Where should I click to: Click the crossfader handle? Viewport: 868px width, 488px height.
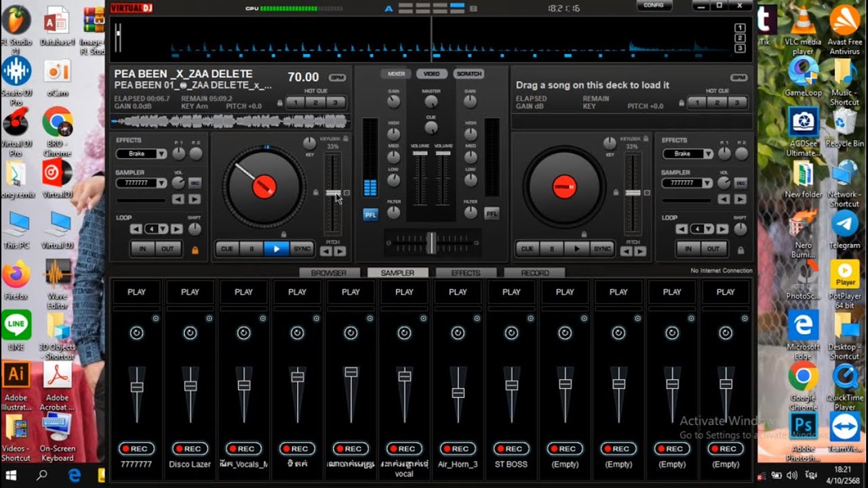point(431,242)
